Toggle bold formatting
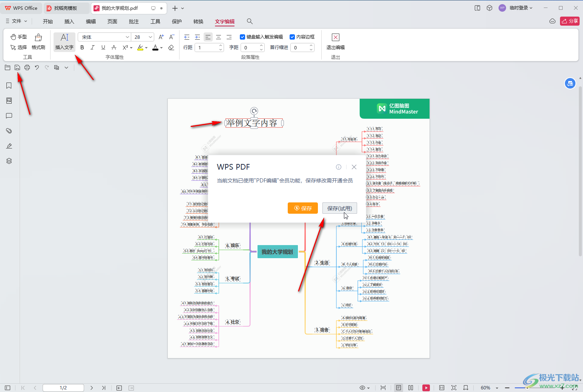Screen dimensions: 583x392 82,47
